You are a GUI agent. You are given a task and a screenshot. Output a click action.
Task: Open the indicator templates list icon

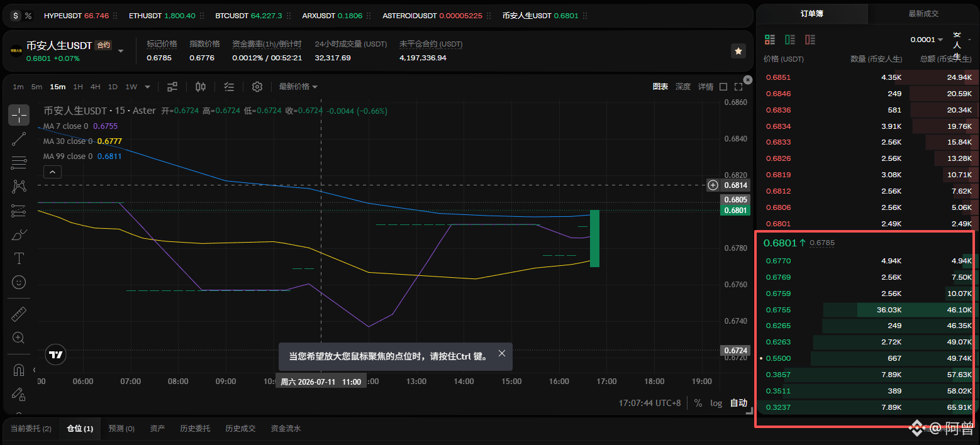[x=229, y=87]
